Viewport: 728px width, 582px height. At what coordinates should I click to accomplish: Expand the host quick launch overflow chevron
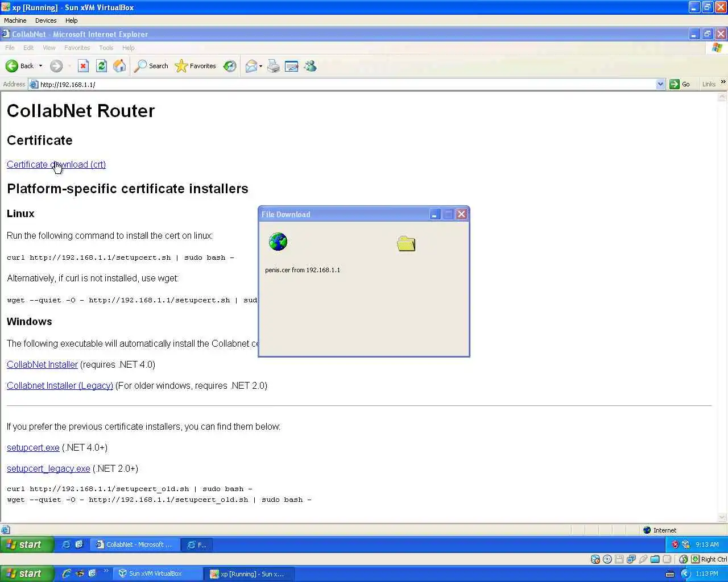coord(106,571)
